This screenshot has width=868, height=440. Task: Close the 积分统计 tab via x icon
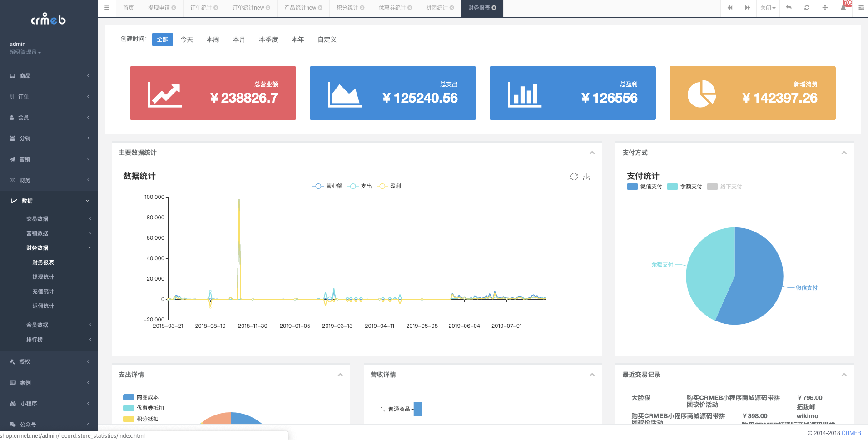point(362,8)
